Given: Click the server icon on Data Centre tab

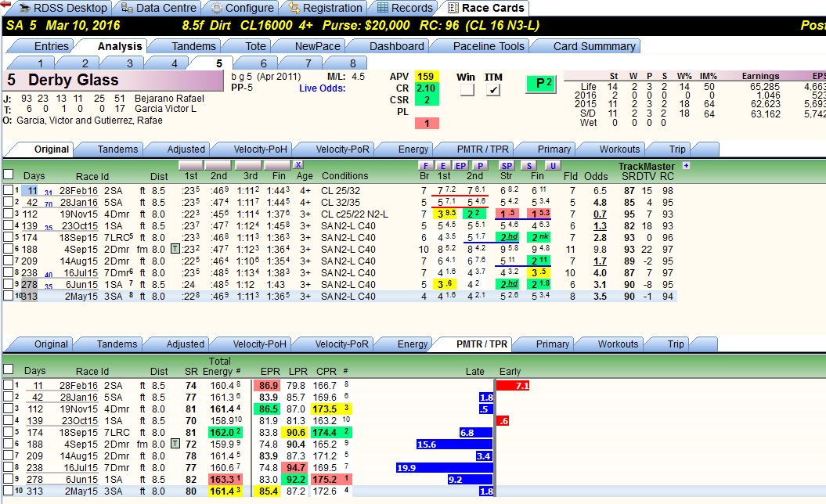Looking at the screenshot, I should pyautogui.click(x=127, y=8).
